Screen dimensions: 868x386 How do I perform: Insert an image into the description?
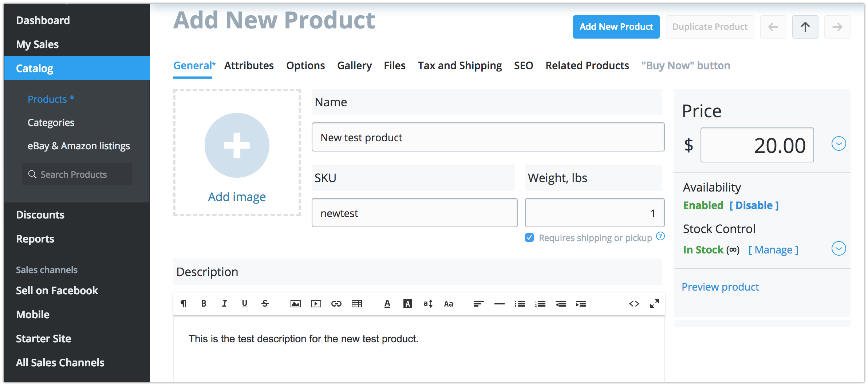[295, 304]
